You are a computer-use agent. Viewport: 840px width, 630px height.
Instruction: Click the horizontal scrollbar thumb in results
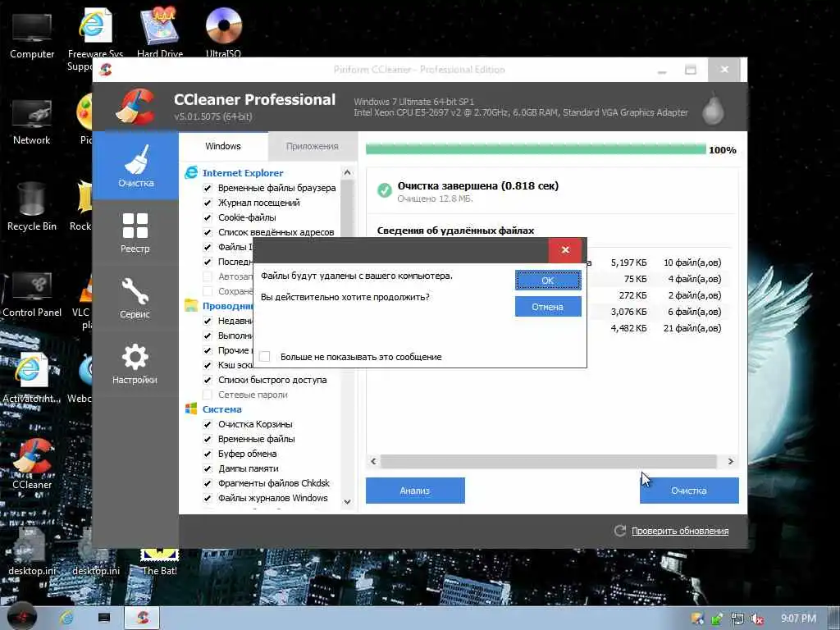coord(549,461)
